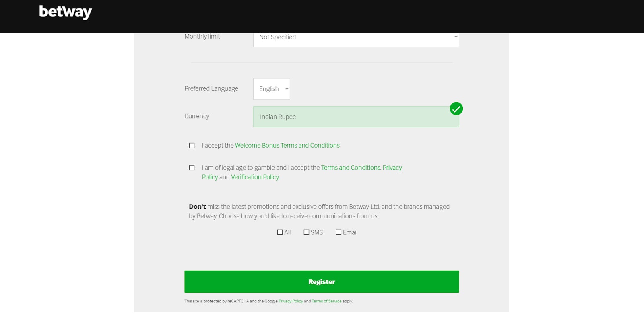Click the betway logo
Viewport: 644px width, 314px height.
point(66,12)
